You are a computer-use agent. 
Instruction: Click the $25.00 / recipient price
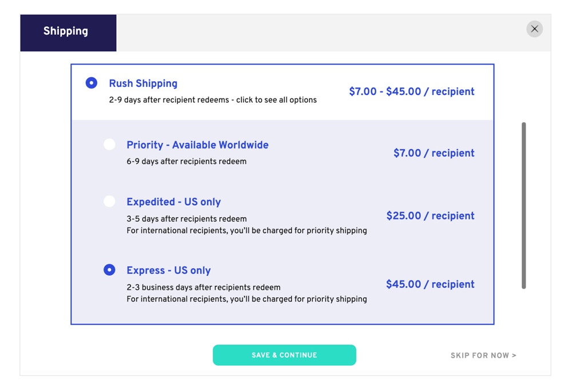click(x=430, y=216)
